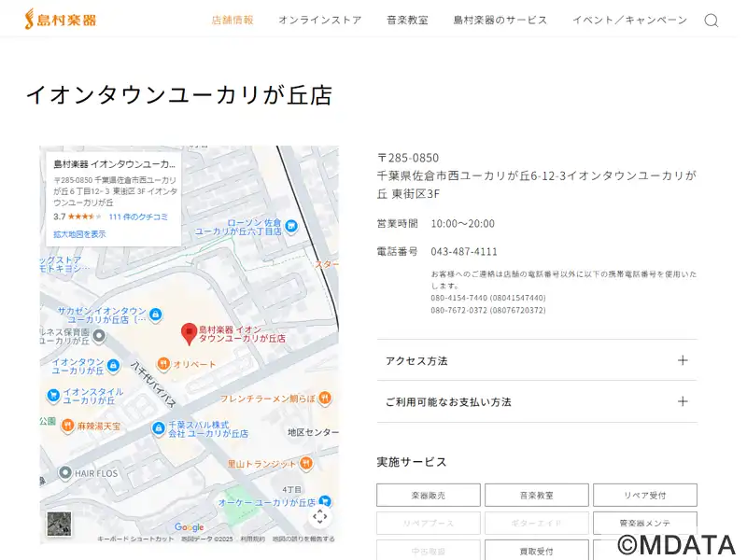Click the イオンタウン ユーカリが丘 shopping marker
Viewport: 747px width, 560px height.
pos(113,366)
